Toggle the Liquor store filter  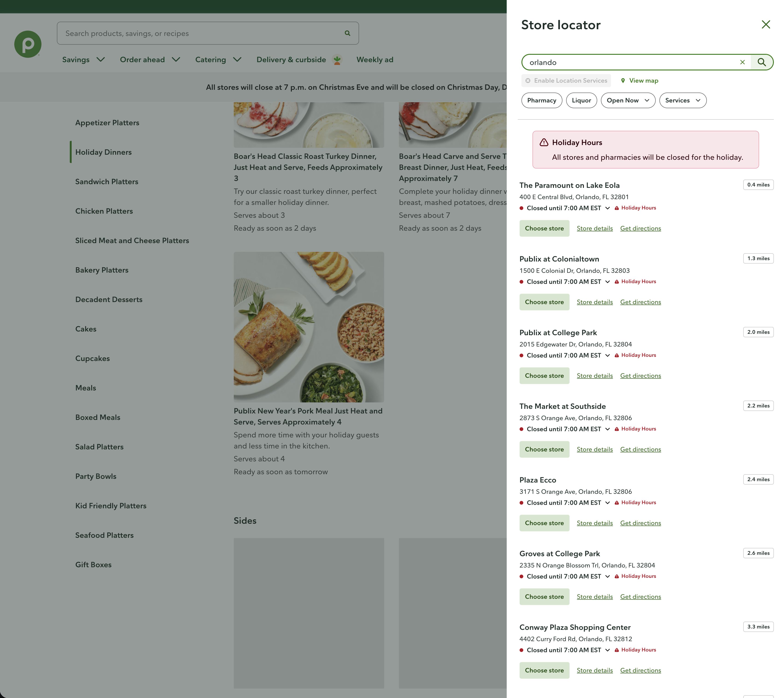click(581, 100)
